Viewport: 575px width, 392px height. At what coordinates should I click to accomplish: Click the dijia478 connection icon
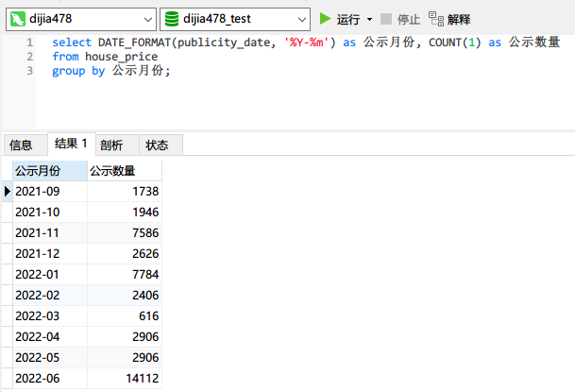[x=17, y=19]
